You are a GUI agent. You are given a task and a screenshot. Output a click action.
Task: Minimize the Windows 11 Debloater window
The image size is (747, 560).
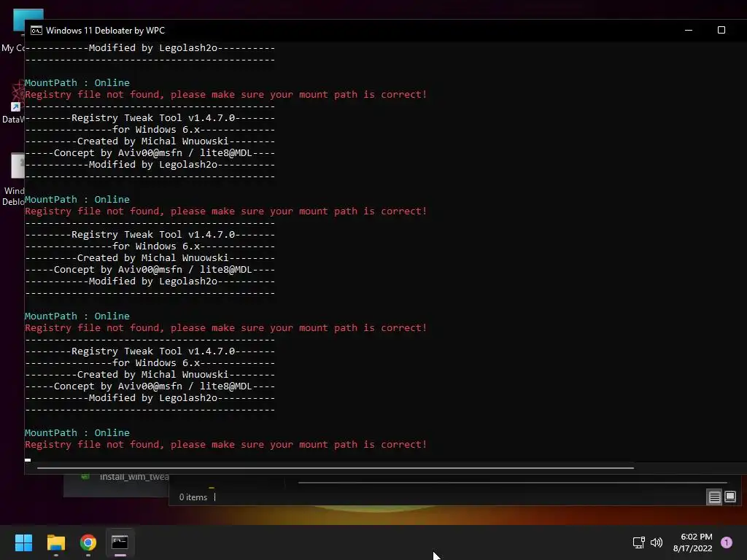(x=689, y=30)
